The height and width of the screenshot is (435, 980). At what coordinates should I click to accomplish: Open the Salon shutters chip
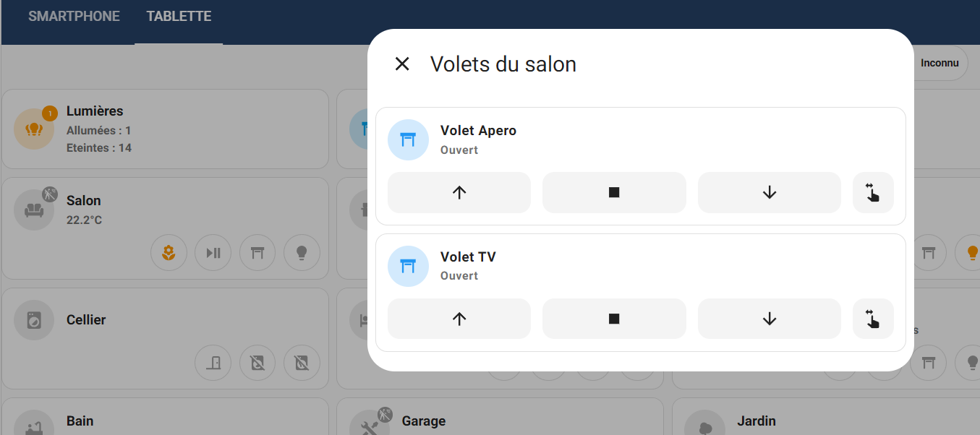257,253
